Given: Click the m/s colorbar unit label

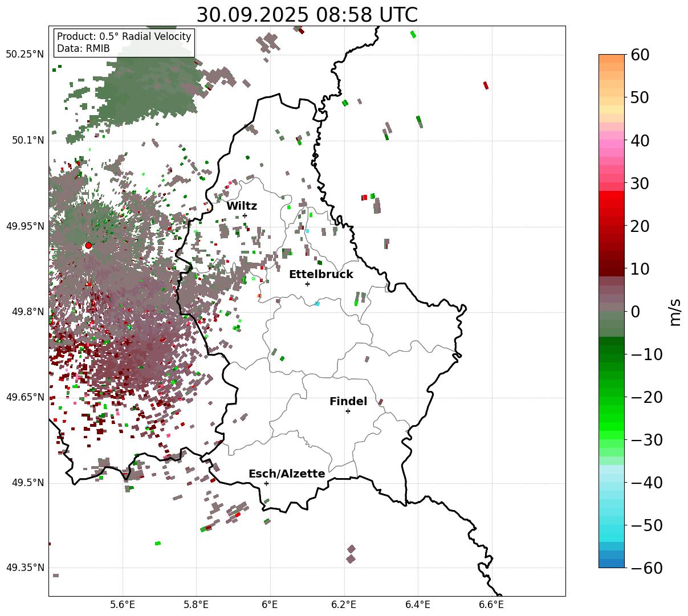Looking at the screenshot, I should [x=675, y=311].
